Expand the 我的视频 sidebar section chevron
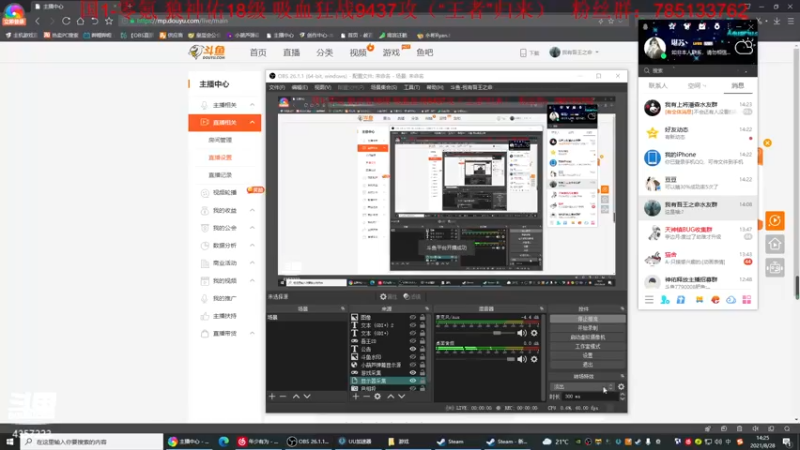The image size is (800, 450). tap(252, 281)
